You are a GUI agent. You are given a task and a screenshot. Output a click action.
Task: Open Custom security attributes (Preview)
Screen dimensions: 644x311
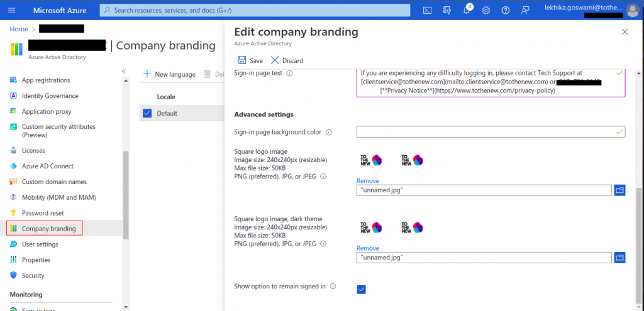[58, 131]
